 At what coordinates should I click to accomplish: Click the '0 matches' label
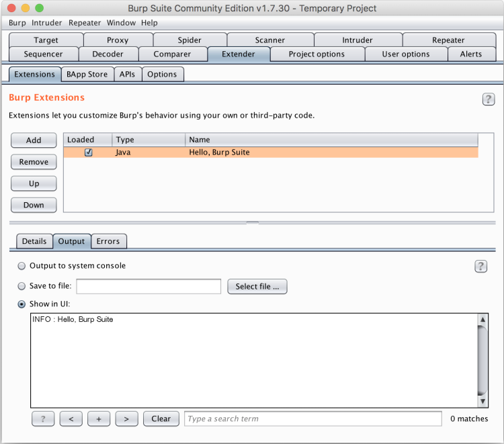469,419
